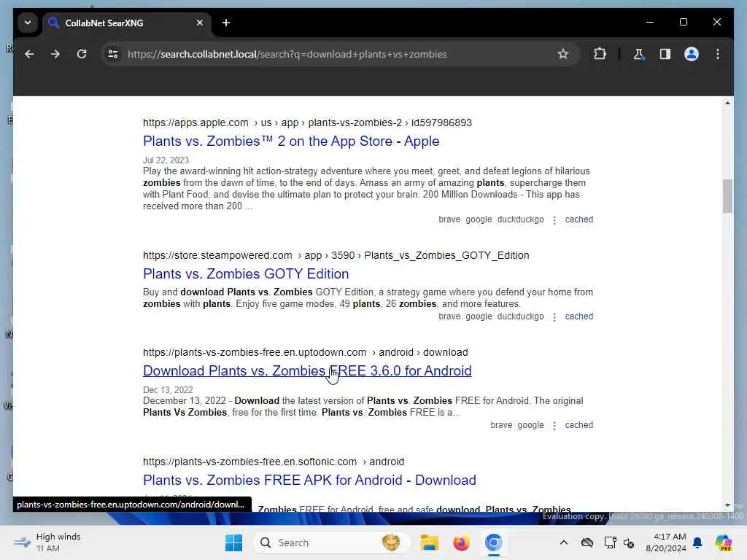Click the cloud sync tray icon
This screenshot has height=560, width=747.
click(587, 542)
